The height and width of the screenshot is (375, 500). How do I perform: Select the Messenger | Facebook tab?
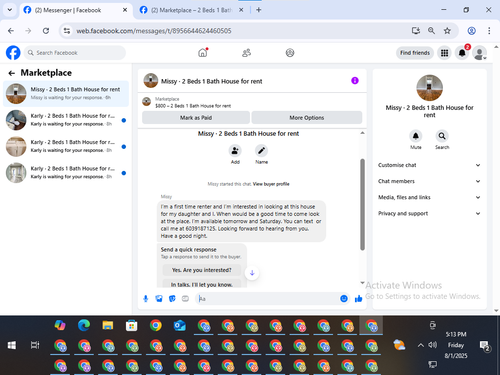(x=75, y=10)
